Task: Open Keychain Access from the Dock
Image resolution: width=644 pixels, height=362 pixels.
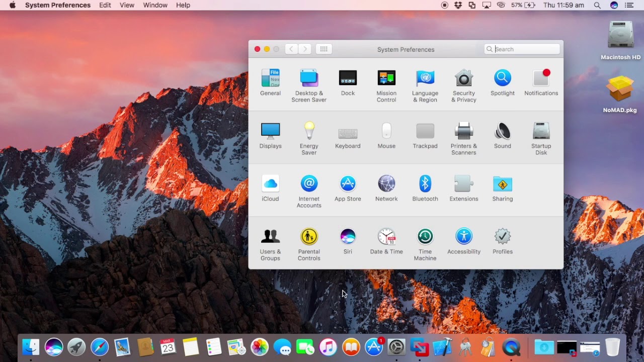Action: click(465, 347)
